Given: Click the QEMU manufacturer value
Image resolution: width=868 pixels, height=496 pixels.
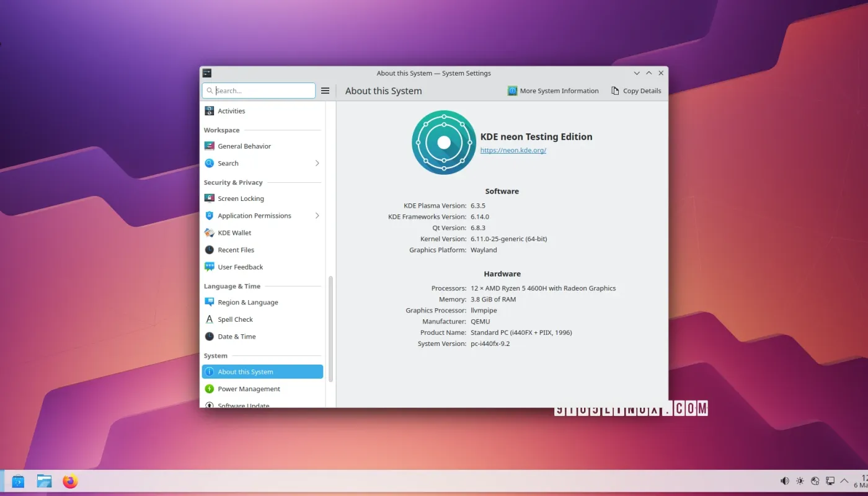Looking at the screenshot, I should [480, 322].
